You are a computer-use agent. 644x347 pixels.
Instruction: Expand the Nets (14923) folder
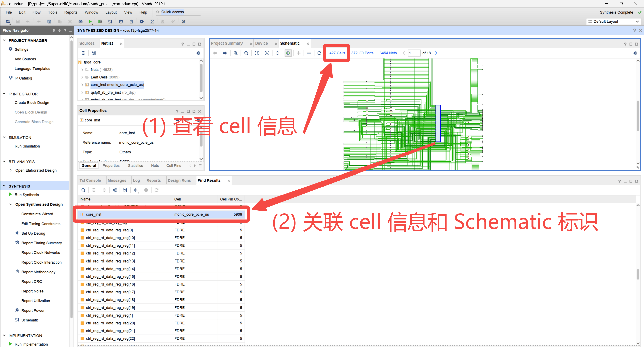pos(82,70)
